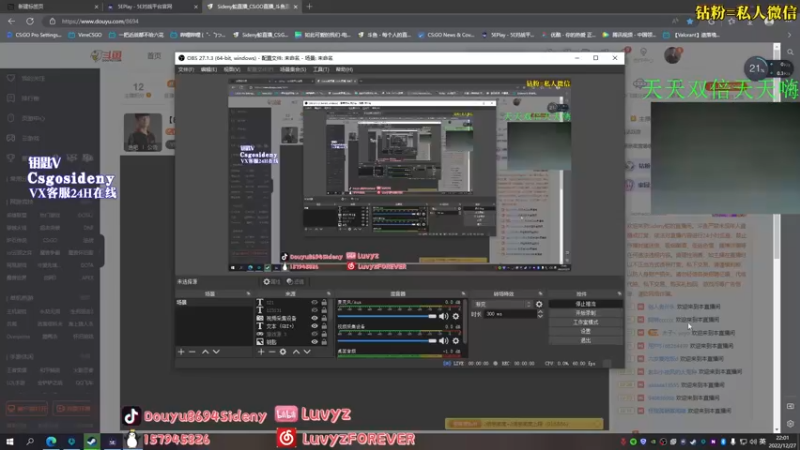Click the 视频采集设备 volume slider
800x450 pixels.
pos(387,341)
